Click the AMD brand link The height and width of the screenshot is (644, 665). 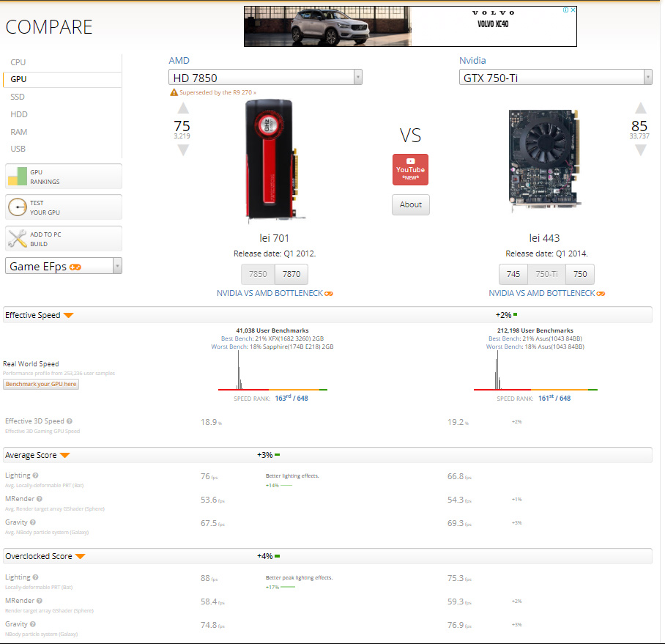point(179,61)
